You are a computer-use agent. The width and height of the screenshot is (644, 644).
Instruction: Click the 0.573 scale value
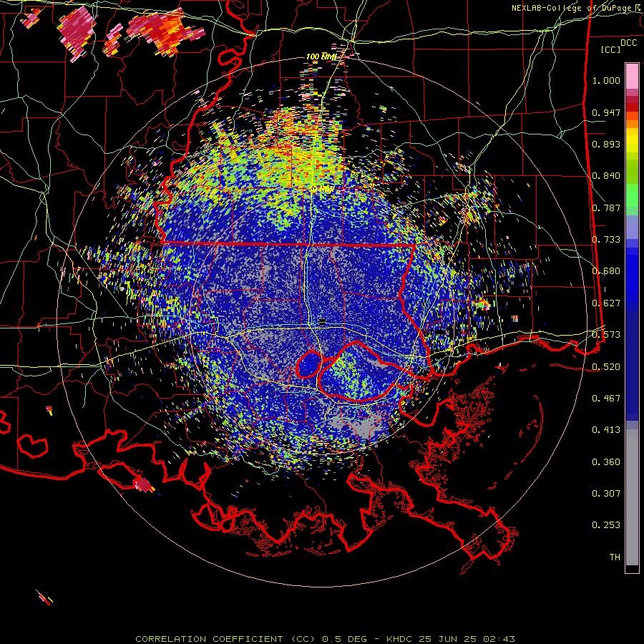tap(606, 335)
